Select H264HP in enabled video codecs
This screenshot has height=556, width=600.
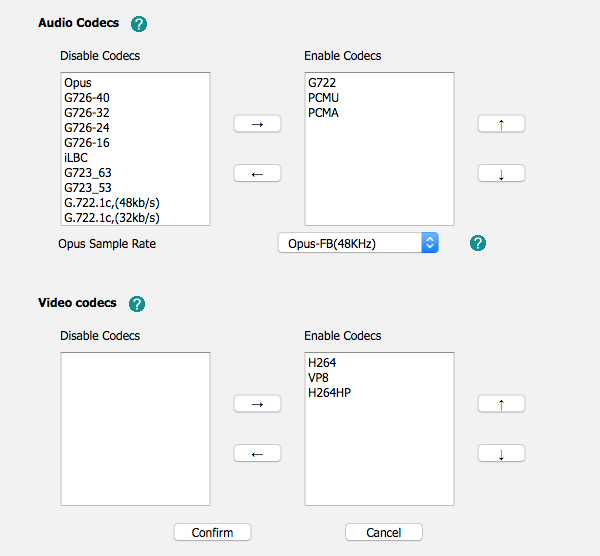point(330,393)
